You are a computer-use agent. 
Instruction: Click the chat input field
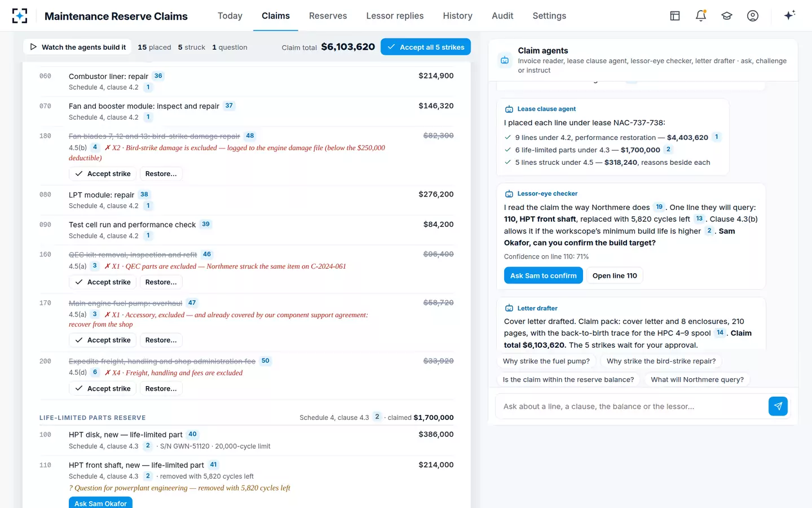(x=632, y=406)
